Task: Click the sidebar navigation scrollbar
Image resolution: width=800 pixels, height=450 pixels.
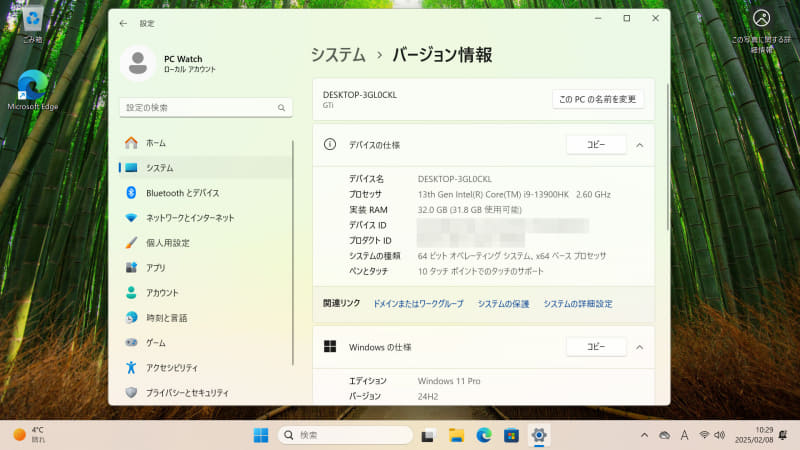Action: [x=293, y=253]
